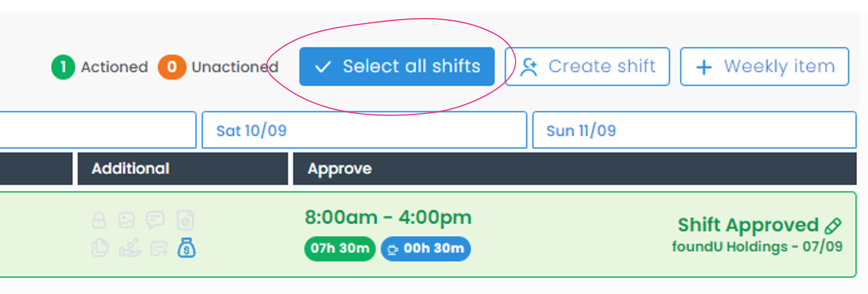
Task: Click the Create shift button
Action: [x=587, y=67]
